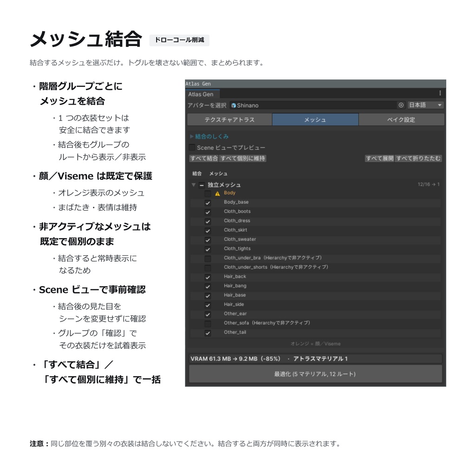
Task: Check the Cloth_under_bra checkbox
Action: click(208, 258)
